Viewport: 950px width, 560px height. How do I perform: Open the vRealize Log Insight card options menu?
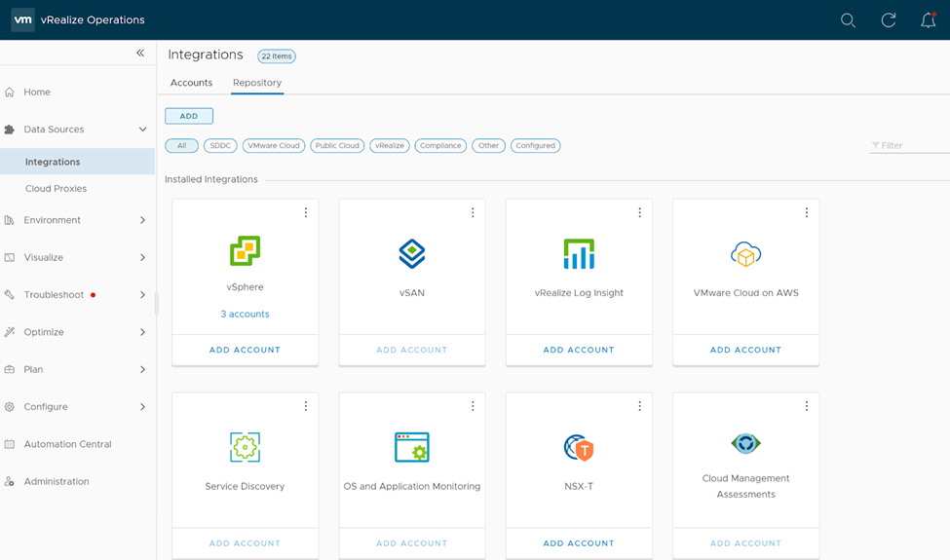coord(640,212)
